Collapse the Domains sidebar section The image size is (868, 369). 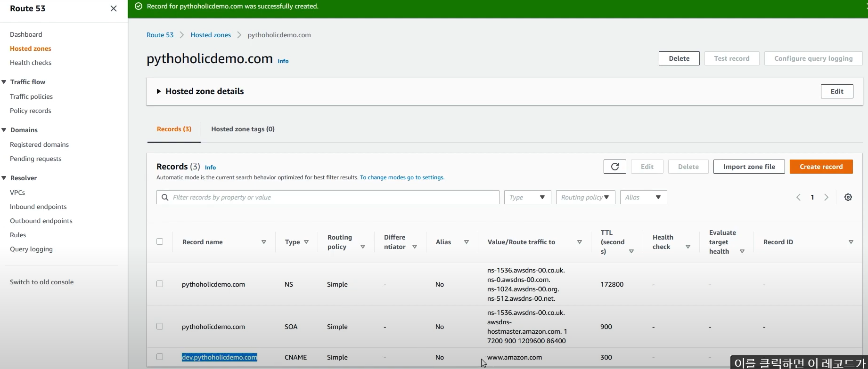[4, 130]
